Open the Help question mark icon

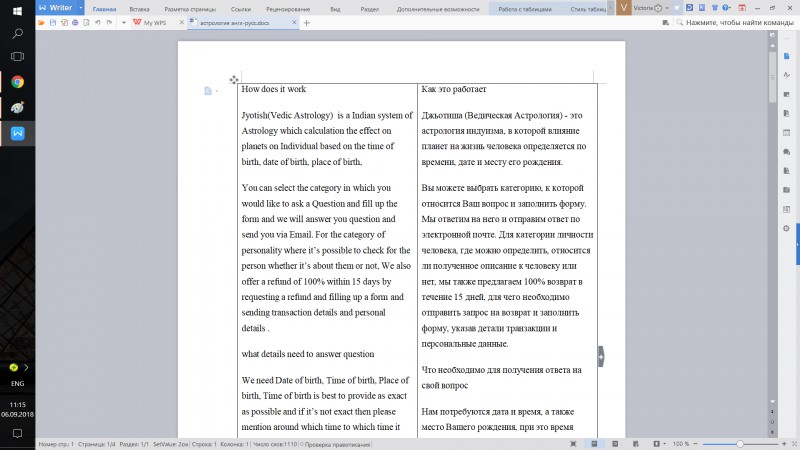(x=726, y=8)
